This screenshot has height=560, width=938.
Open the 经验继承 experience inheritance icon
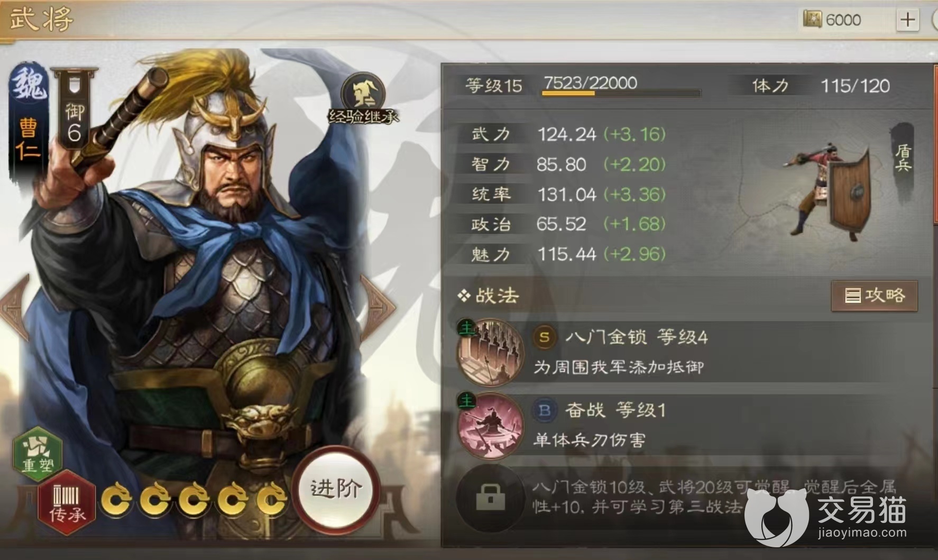click(x=363, y=98)
